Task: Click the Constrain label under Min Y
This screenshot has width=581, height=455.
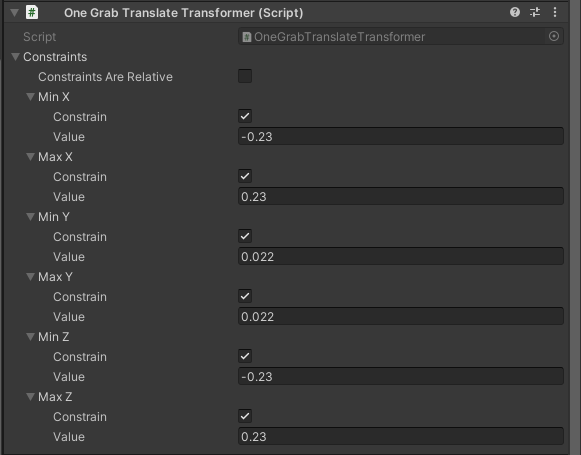Action: click(x=80, y=237)
